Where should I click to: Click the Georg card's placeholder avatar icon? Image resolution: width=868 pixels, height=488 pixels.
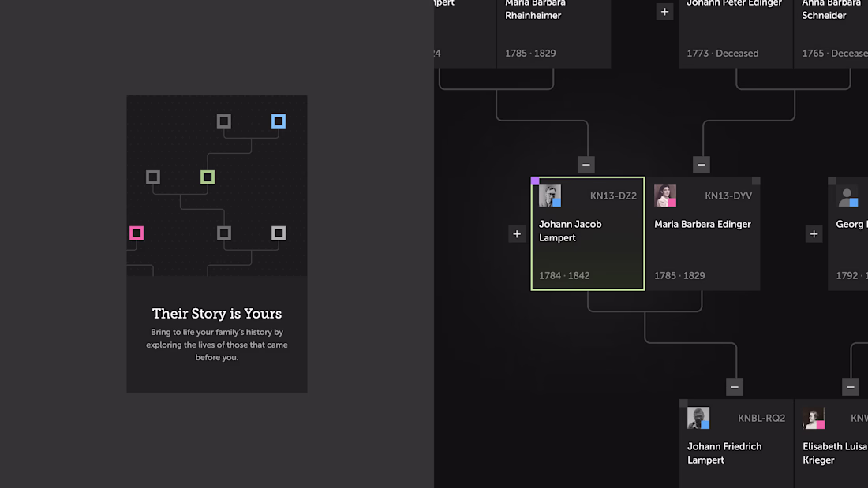coord(847,196)
